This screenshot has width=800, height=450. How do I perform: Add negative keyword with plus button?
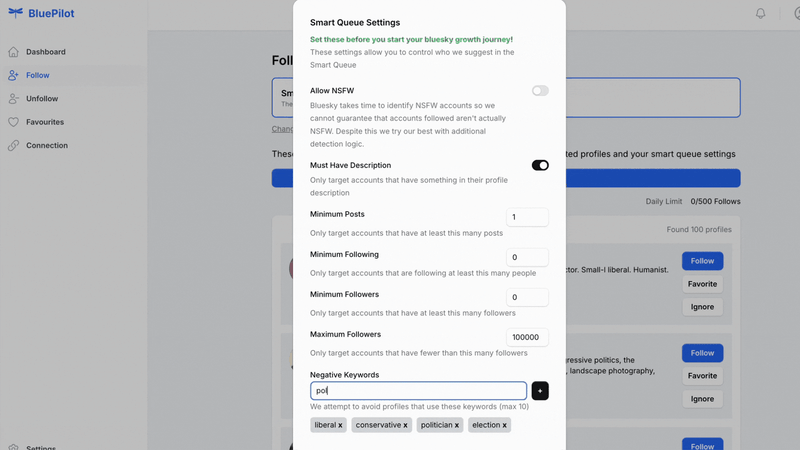tap(540, 391)
